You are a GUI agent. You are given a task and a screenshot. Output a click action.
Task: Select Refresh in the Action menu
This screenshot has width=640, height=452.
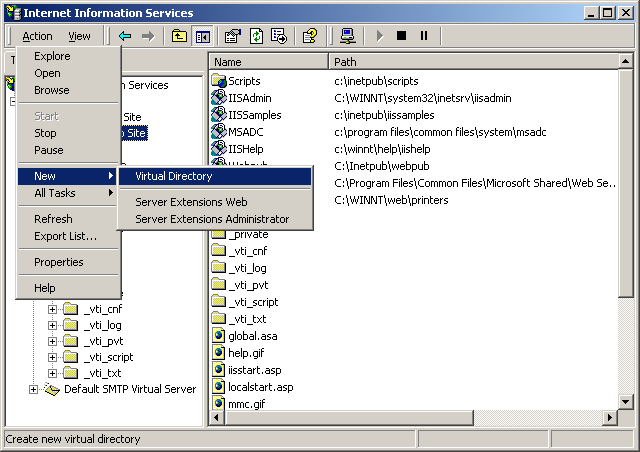tap(68, 219)
